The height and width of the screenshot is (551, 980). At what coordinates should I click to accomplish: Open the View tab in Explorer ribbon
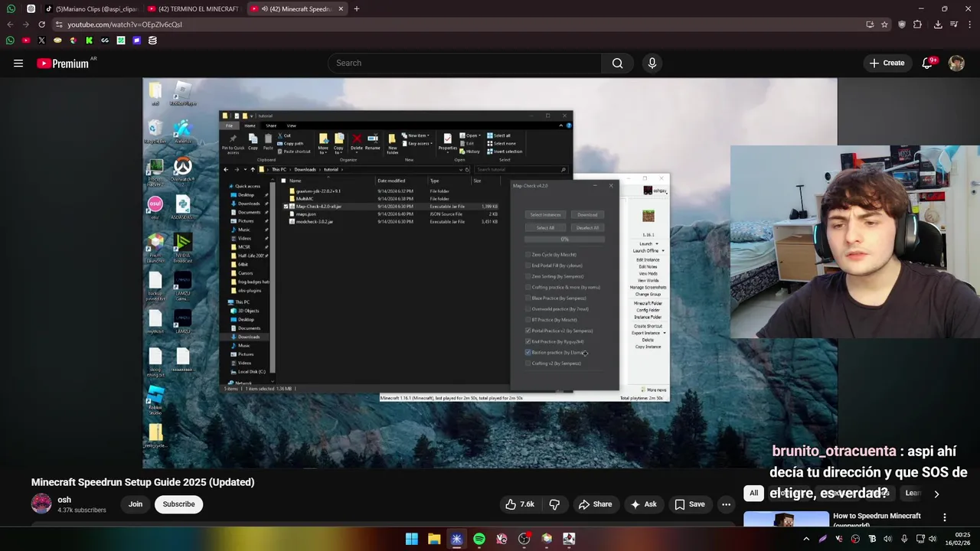(x=292, y=126)
